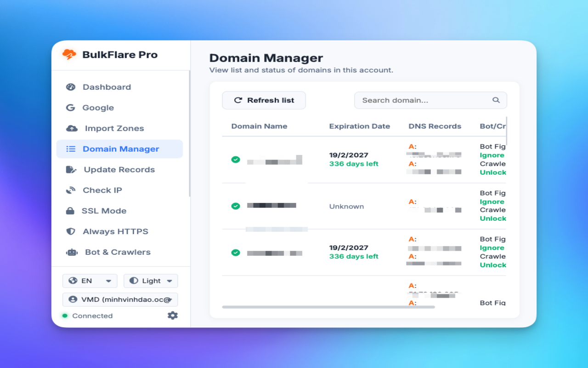Navigate to Check IP

click(119, 190)
